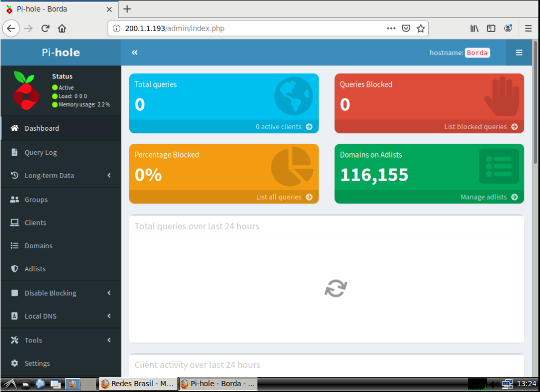This screenshot has height=392, width=540.
Task: Click the Local DNS address book icon
Action: [14, 316]
